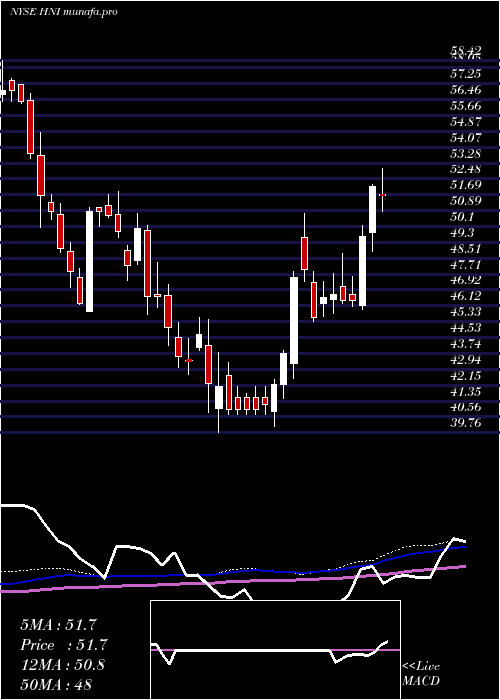Click the 47.71 price axis label

(x=466, y=264)
